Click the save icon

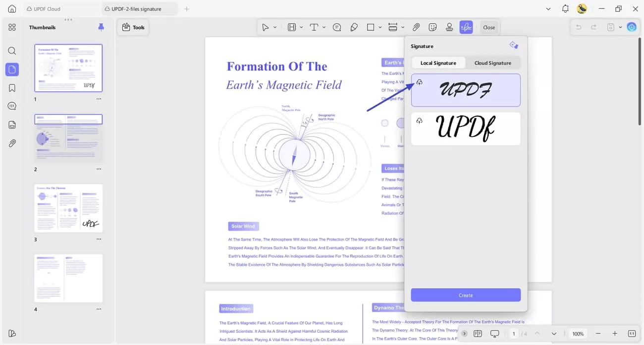pos(611,27)
